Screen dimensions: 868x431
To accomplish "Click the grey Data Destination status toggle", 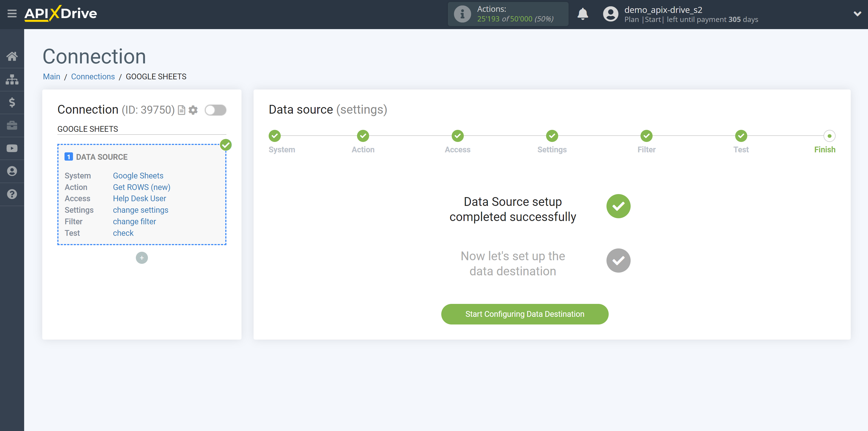I will pyautogui.click(x=618, y=260).
